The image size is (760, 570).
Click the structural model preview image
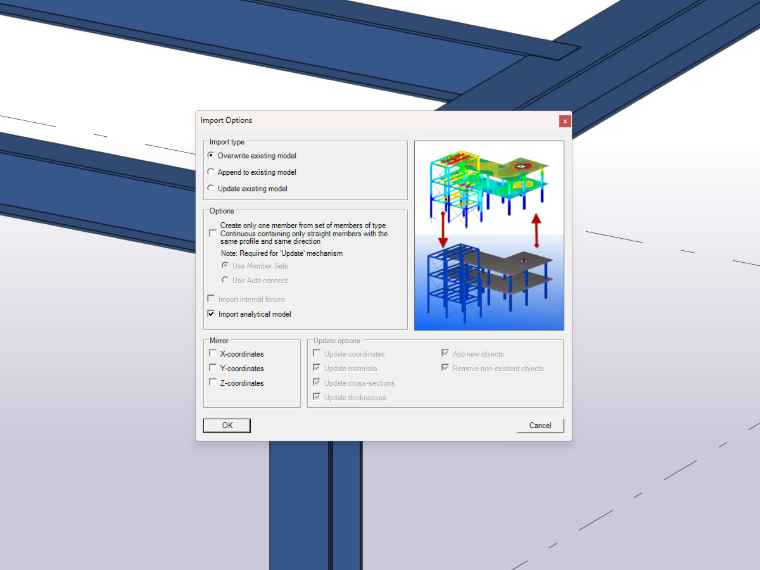point(489,236)
